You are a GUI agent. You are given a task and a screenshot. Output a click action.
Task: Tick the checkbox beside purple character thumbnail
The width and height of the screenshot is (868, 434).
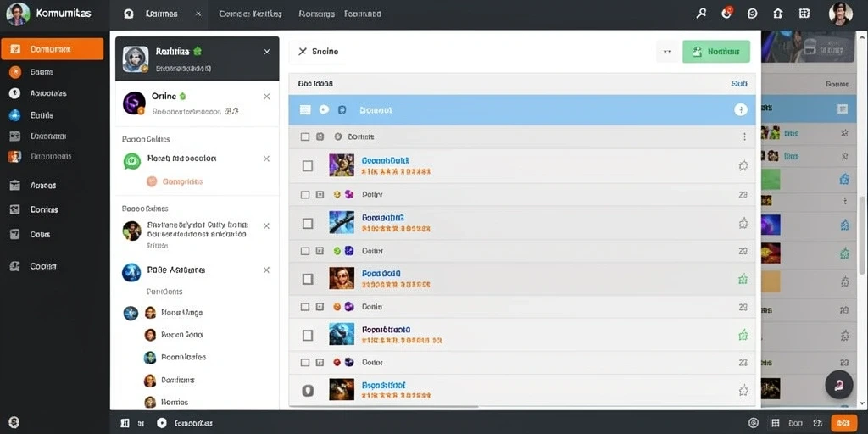[308, 165]
